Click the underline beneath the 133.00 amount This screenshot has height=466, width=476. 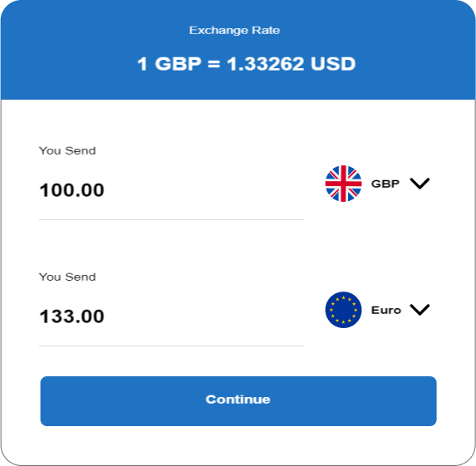pos(171,346)
